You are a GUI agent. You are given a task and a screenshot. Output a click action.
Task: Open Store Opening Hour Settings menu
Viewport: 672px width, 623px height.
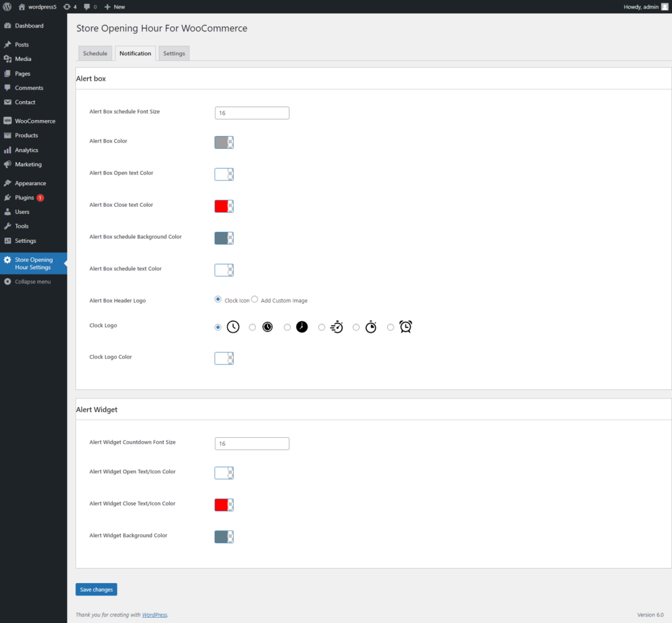coord(33,263)
